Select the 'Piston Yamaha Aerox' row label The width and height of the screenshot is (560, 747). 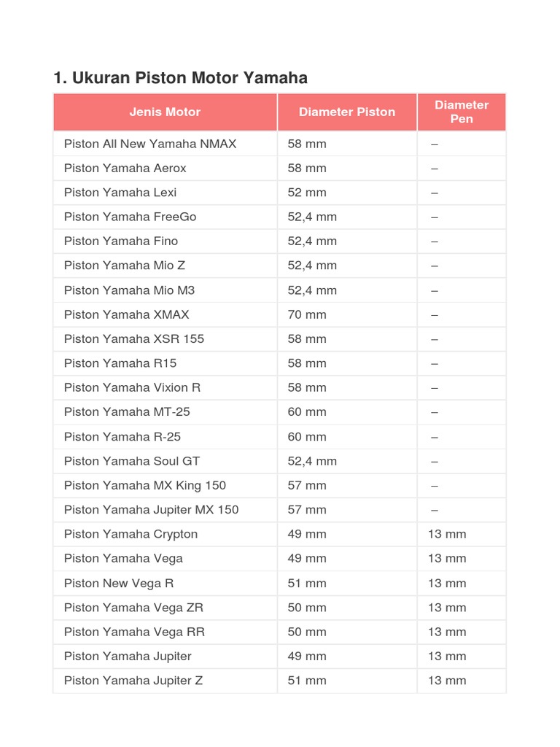pos(125,168)
